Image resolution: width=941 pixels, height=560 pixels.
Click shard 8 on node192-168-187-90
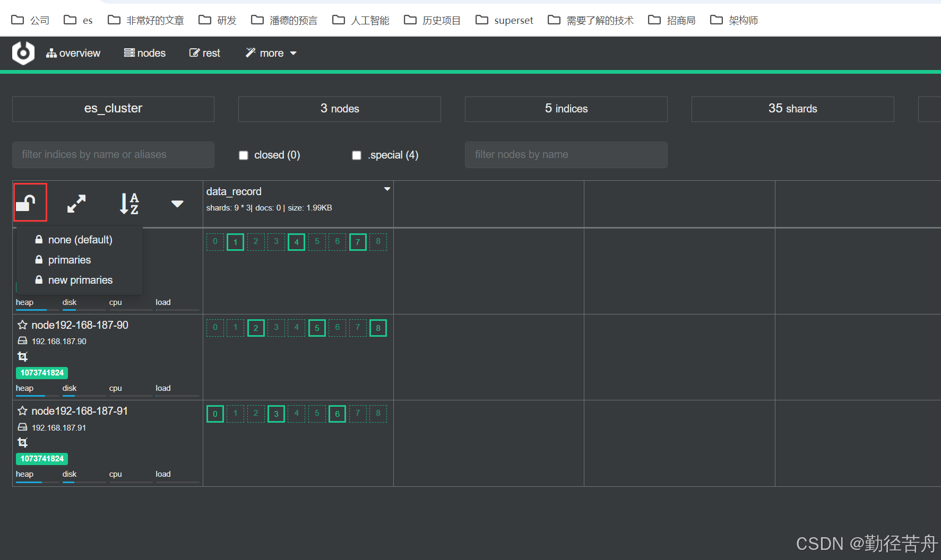click(x=378, y=328)
